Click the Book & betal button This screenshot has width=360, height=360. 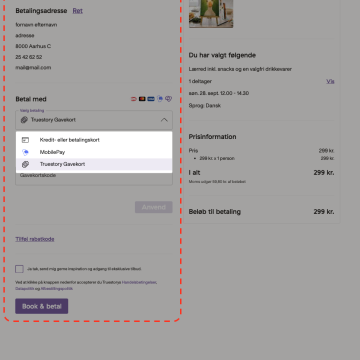coord(42,306)
